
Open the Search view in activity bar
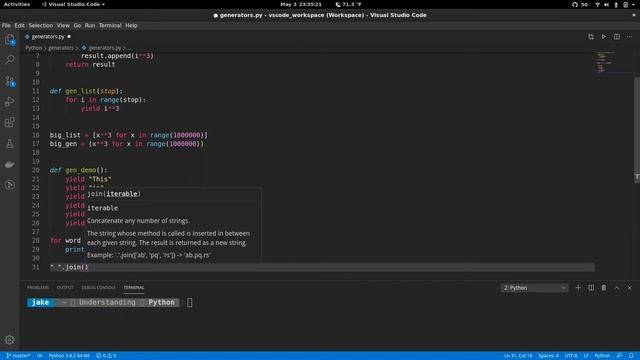[x=9, y=60]
